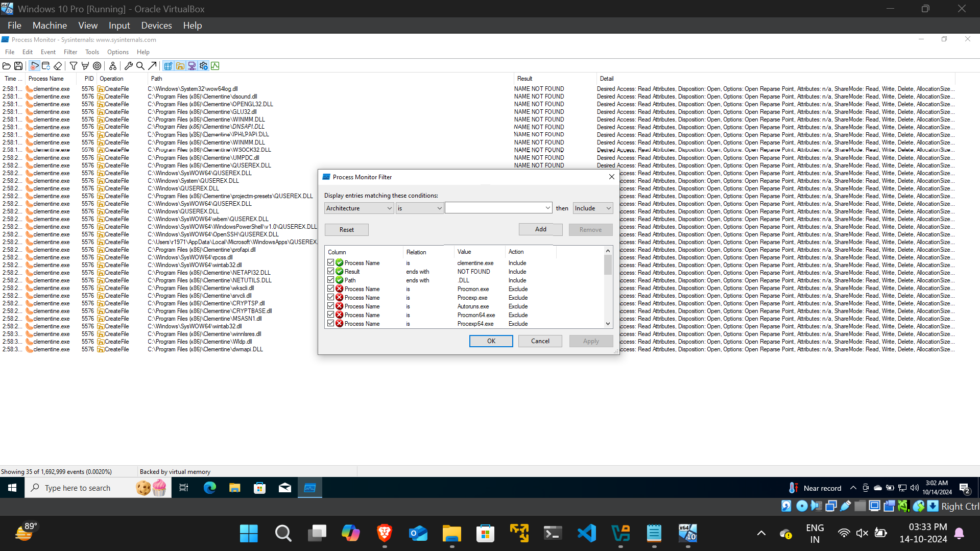Uncheck the clementine.exe Process Name filter
The image size is (980, 551).
coord(331,262)
